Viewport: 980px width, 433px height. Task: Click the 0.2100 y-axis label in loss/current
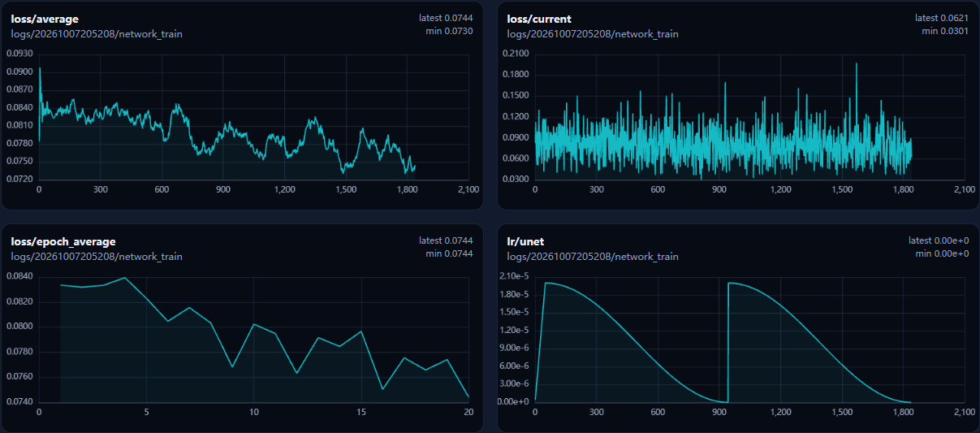click(x=516, y=54)
